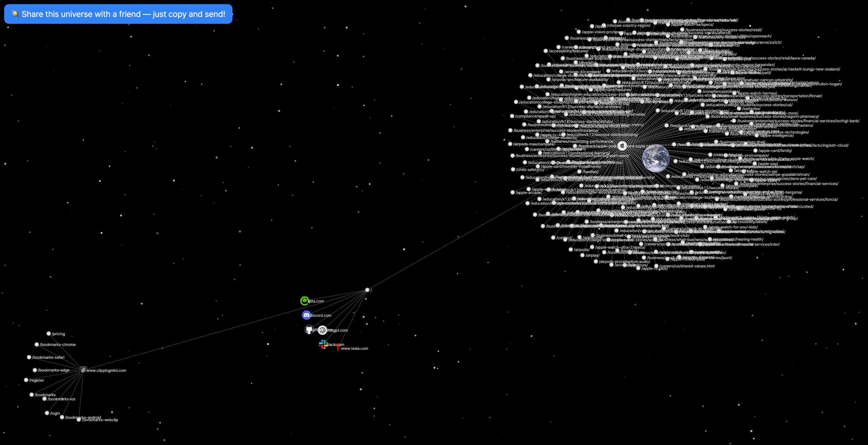The width and height of the screenshot is (868, 445).
Task: Click the /bookmarks-edge node
Action: pyautogui.click(x=35, y=370)
